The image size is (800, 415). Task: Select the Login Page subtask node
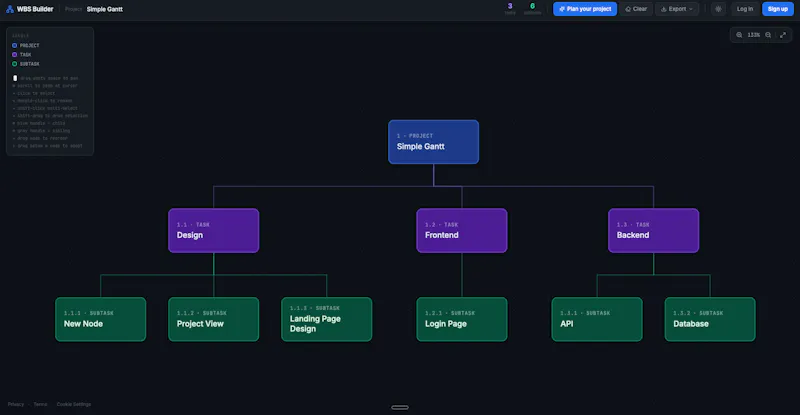pyautogui.click(x=462, y=319)
